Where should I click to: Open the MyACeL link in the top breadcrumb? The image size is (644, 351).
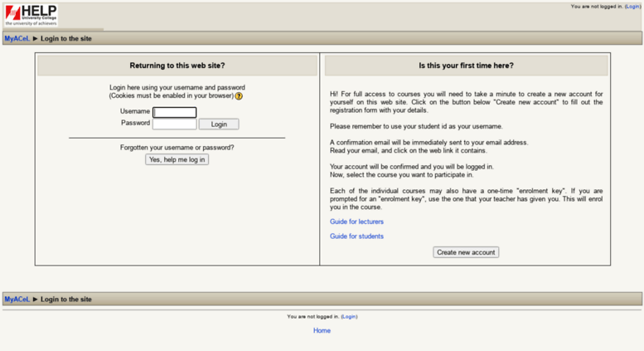point(17,39)
